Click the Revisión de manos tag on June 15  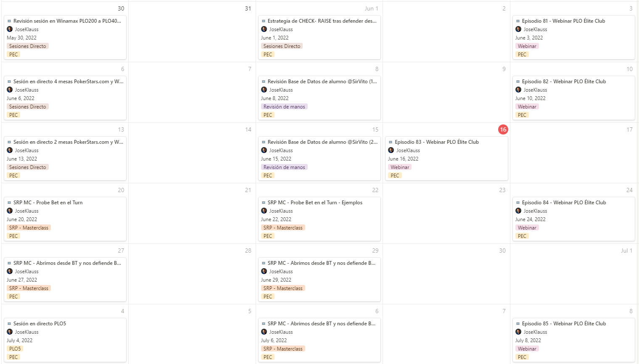click(x=284, y=167)
